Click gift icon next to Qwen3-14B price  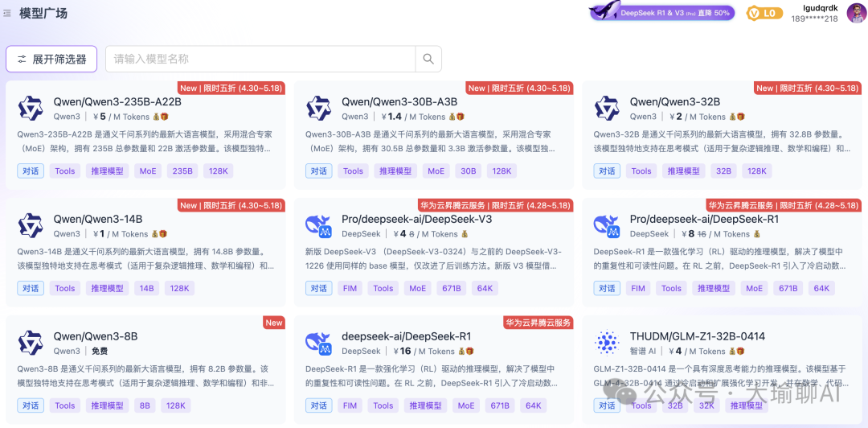[x=162, y=234]
